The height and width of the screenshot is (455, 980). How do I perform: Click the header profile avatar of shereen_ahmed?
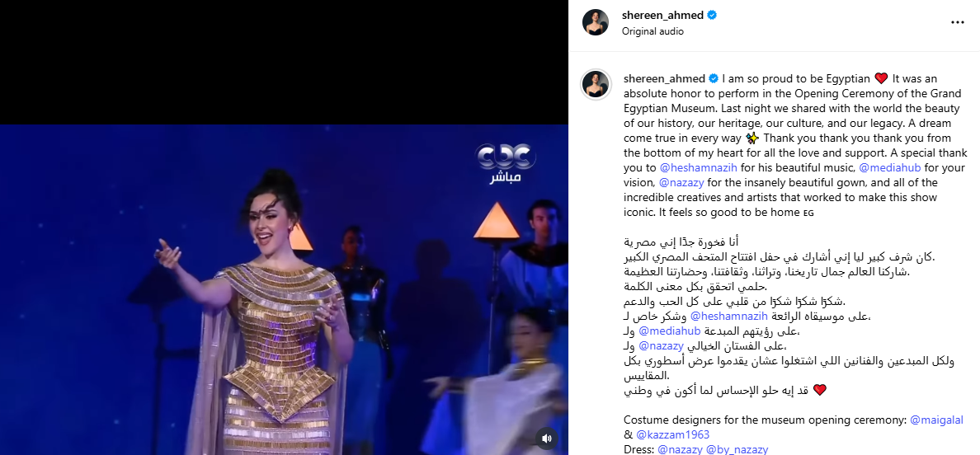596,22
